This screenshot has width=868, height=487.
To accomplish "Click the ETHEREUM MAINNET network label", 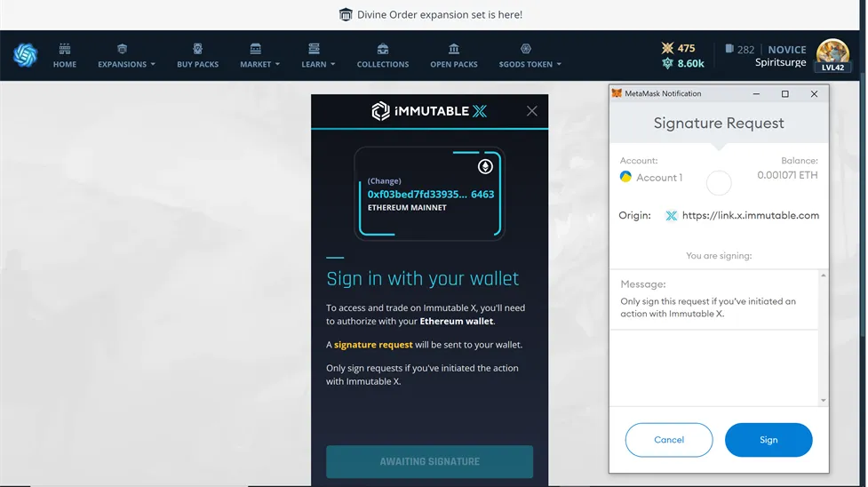I will tap(407, 208).
